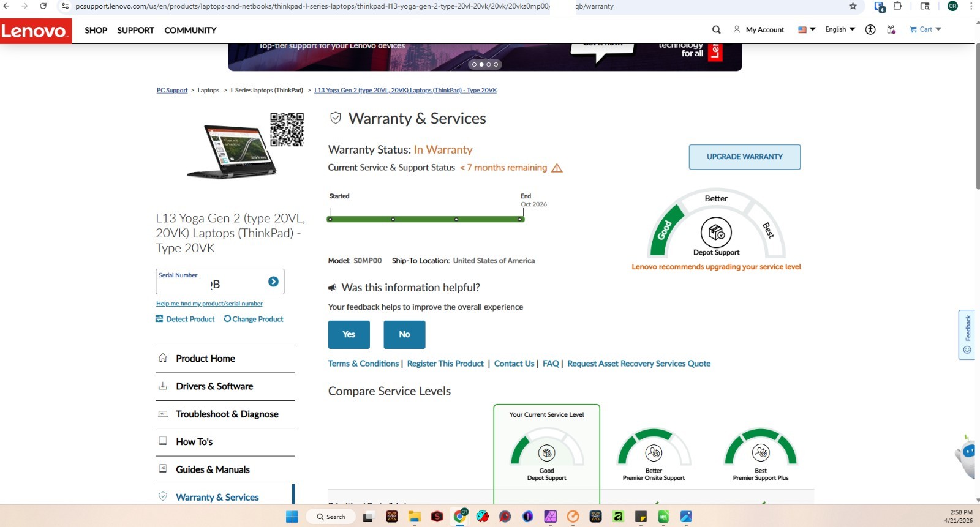Expand the Cart dropdown arrow

pyautogui.click(x=938, y=29)
